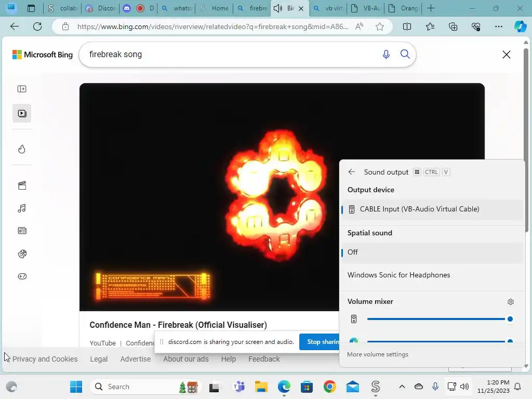Open music note sidebar icon
Screen dimensions: 532x399
[22, 208]
